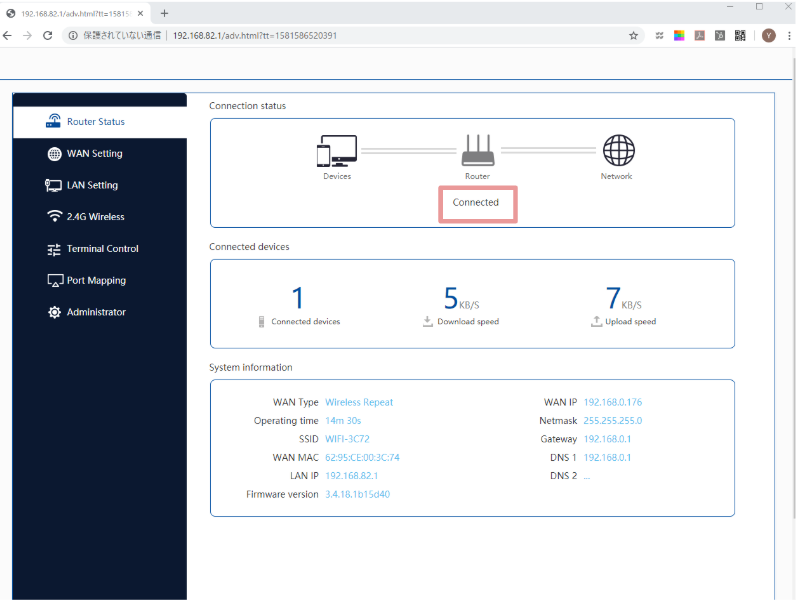This screenshot has height=601, width=797.
Task: Click Operating time value 14m 30s
Action: [343, 420]
